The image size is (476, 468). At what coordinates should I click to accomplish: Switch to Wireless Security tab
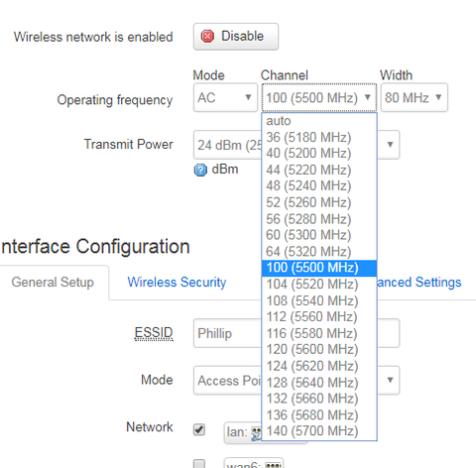pos(177,283)
